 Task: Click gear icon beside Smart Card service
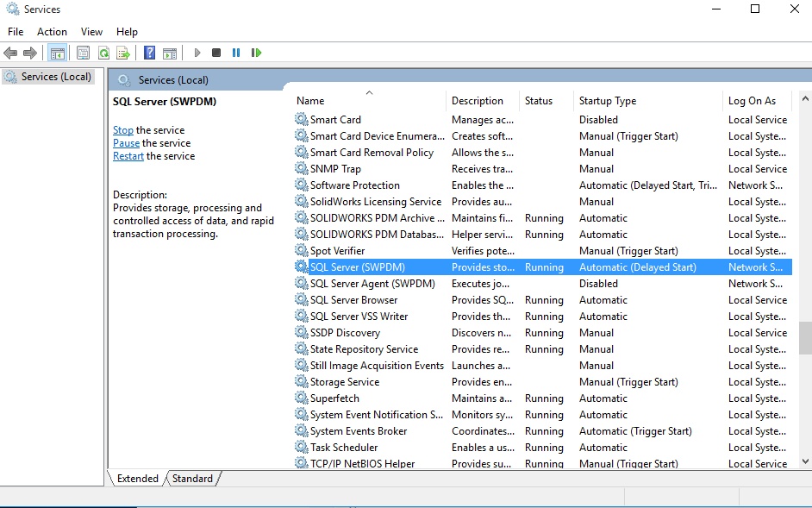[x=302, y=119]
